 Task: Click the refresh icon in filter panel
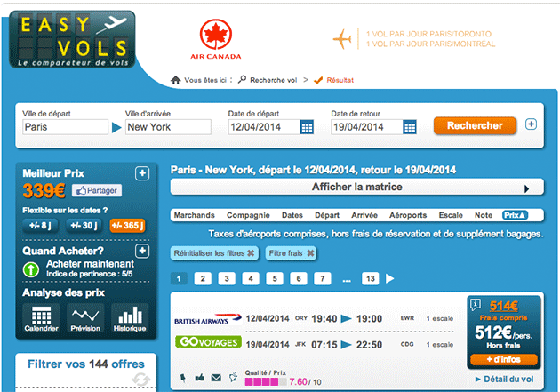141,380
